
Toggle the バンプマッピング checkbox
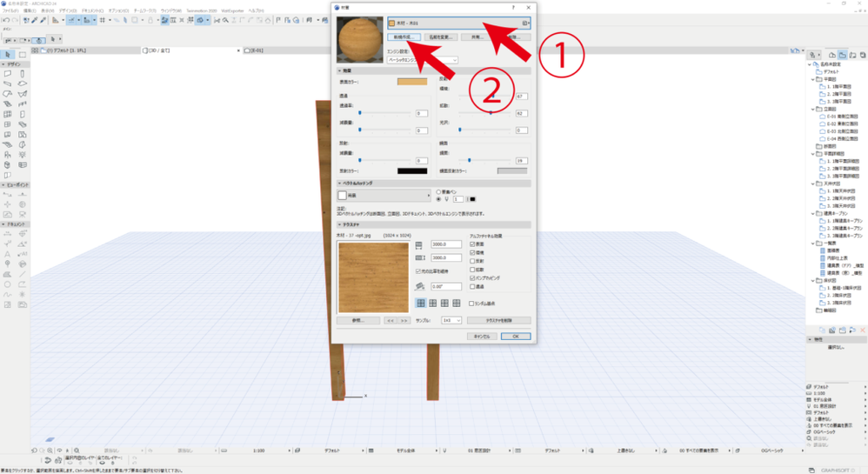point(472,278)
